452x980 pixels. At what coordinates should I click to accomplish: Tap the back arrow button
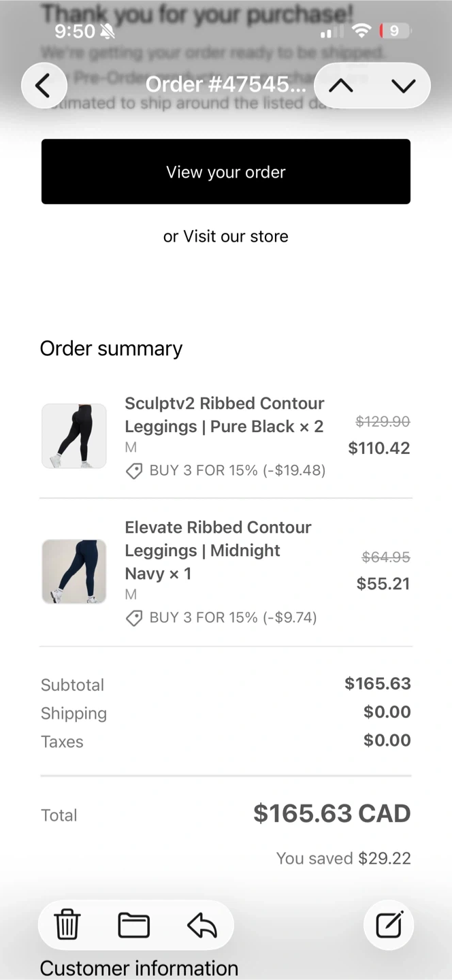coord(44,86)
